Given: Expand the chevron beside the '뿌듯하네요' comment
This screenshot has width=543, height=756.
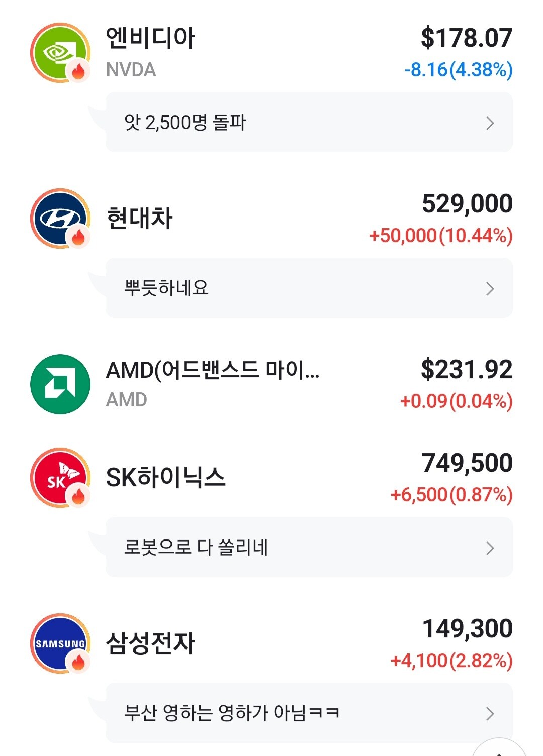Looking at the screenshot, I should tap(490, 288).
